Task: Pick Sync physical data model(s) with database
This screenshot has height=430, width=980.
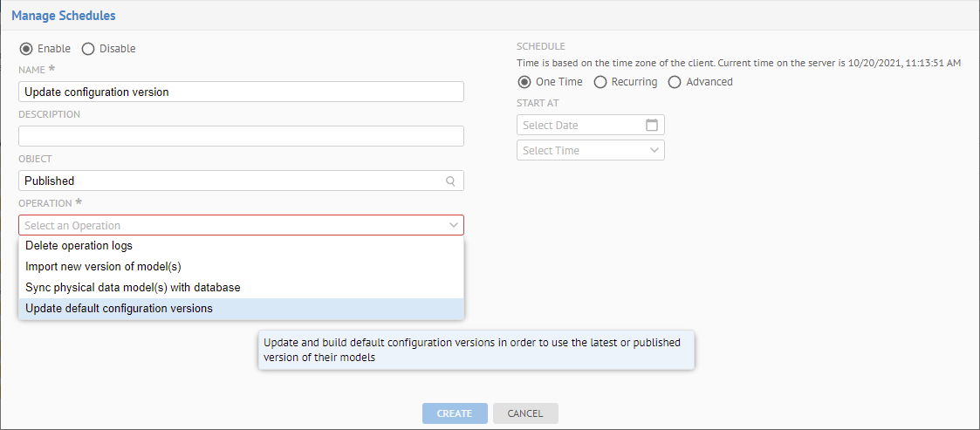Action: 133,288
